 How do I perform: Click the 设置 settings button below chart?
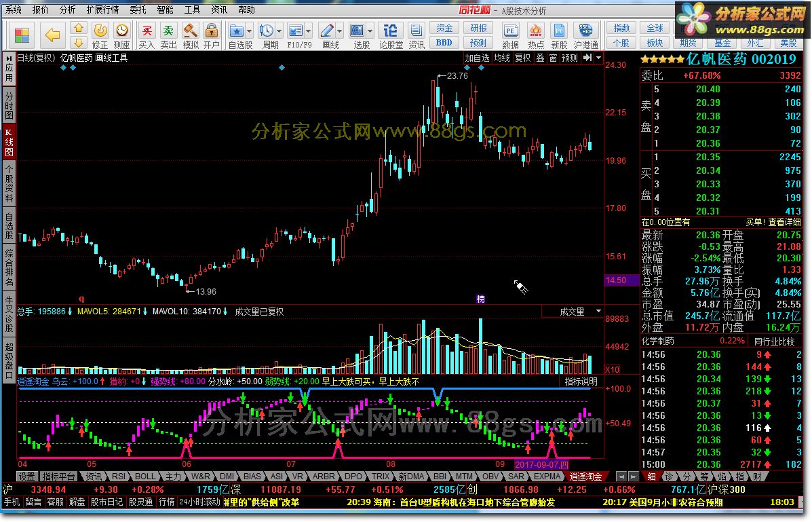27,476
